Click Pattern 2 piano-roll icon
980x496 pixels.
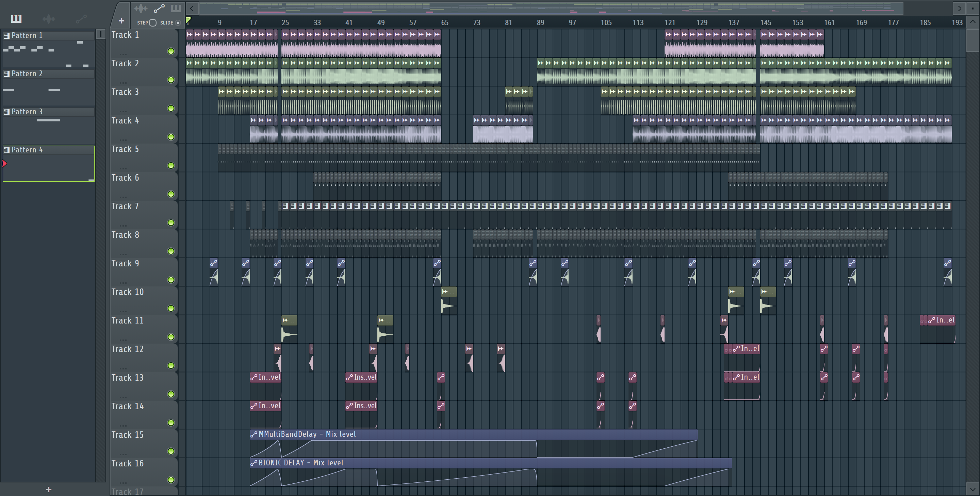tap(6, 73)
